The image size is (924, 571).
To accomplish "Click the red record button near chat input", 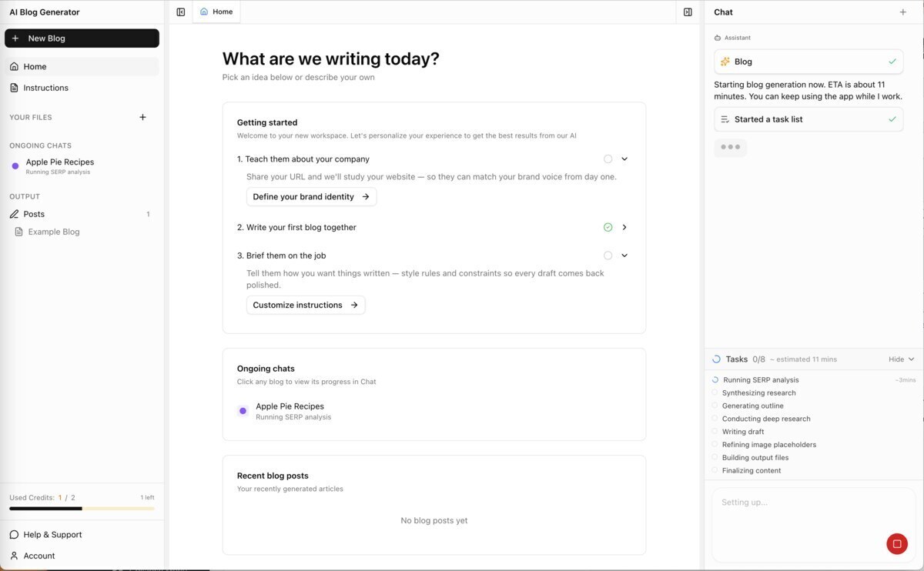I will pos(897,543).
